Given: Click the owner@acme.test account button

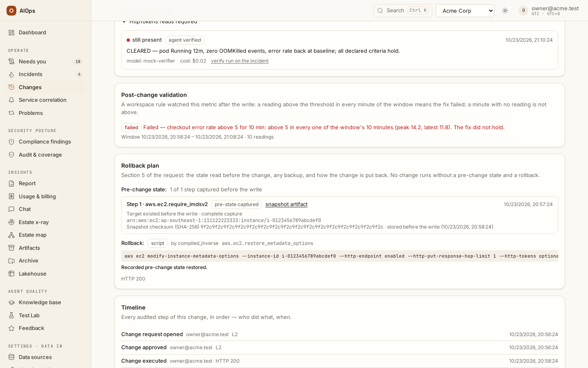Looking at the screenshot, I should [549, 11].
